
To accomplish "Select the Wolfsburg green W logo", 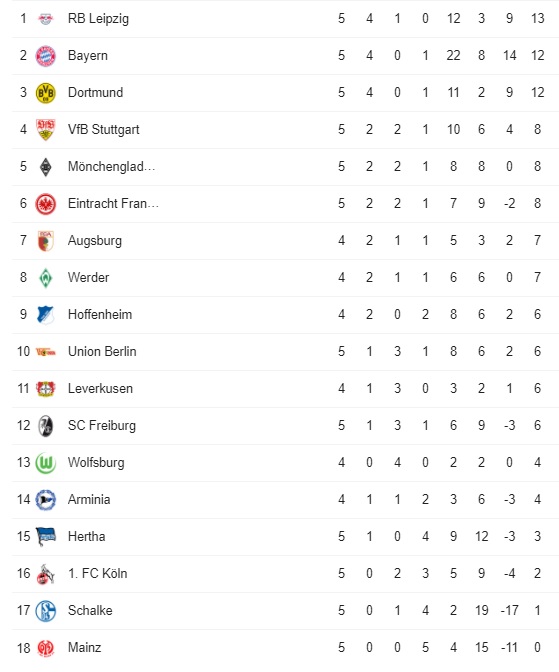I will click(x=45, y=463).
